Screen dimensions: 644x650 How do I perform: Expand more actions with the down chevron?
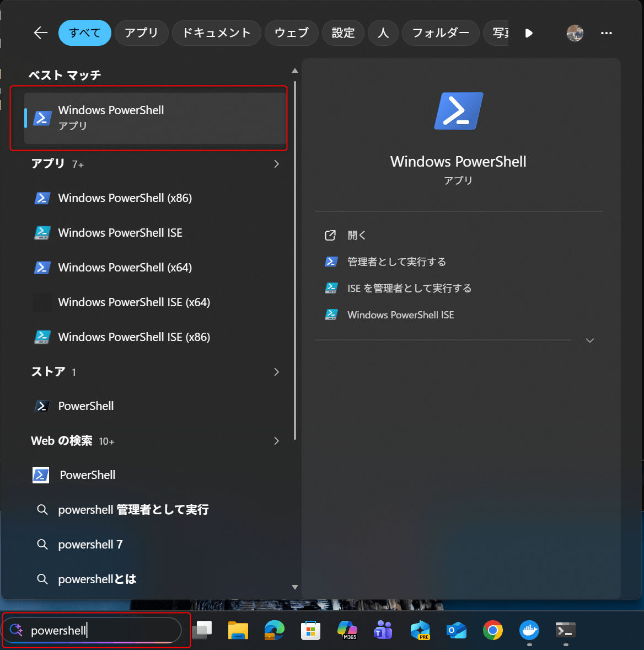[590, 340]
